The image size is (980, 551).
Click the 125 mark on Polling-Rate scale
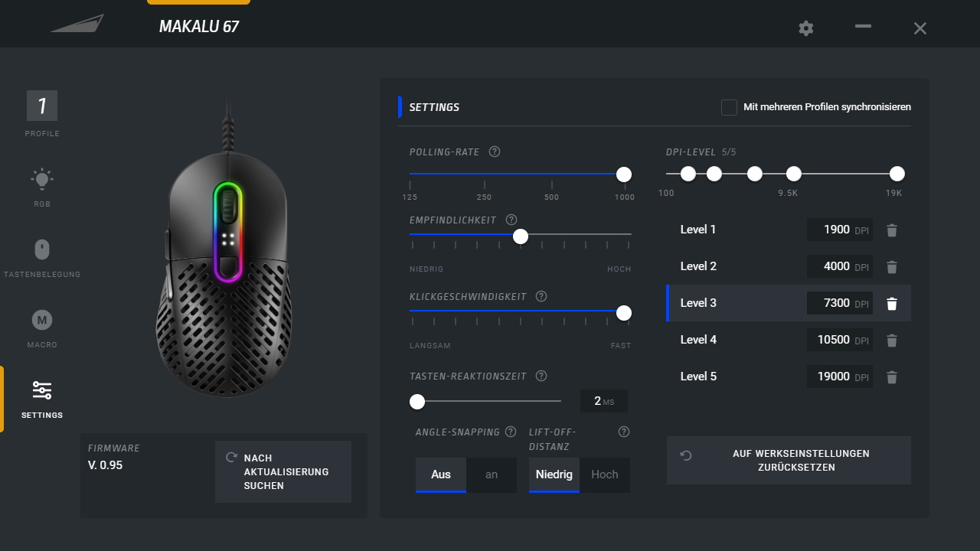point(410,197)
